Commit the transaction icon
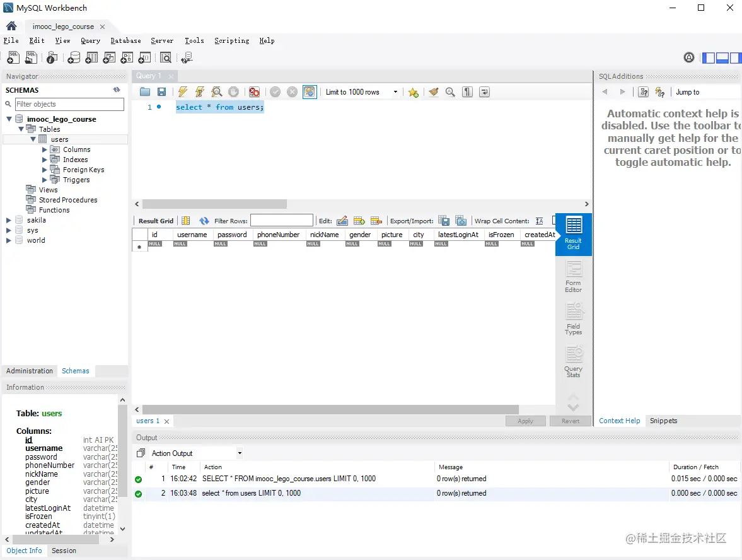Screen dimensions: 742x560 275,92
